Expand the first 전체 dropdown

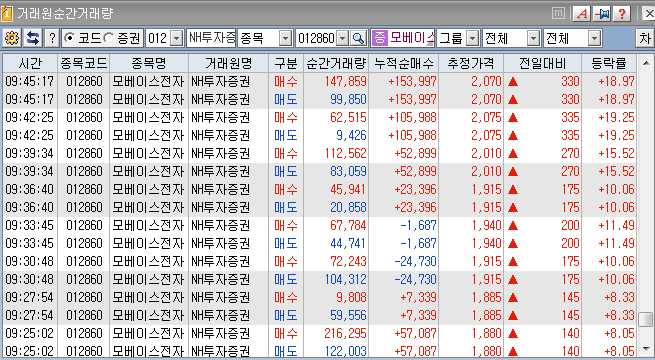tap(533, 39)
